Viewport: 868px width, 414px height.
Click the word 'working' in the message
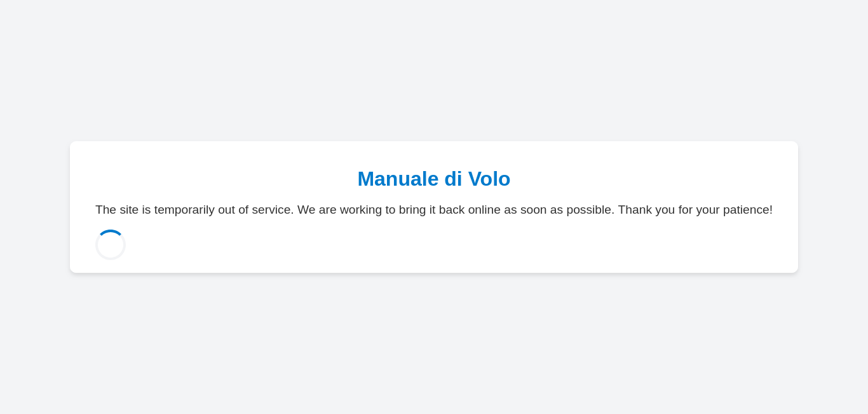tap(361, 210)
